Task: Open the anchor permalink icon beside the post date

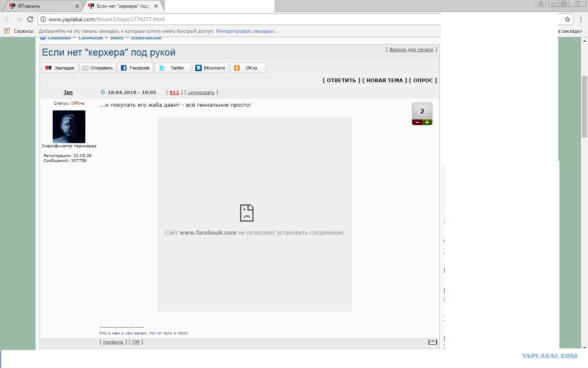Action: (x=102, y=92)
